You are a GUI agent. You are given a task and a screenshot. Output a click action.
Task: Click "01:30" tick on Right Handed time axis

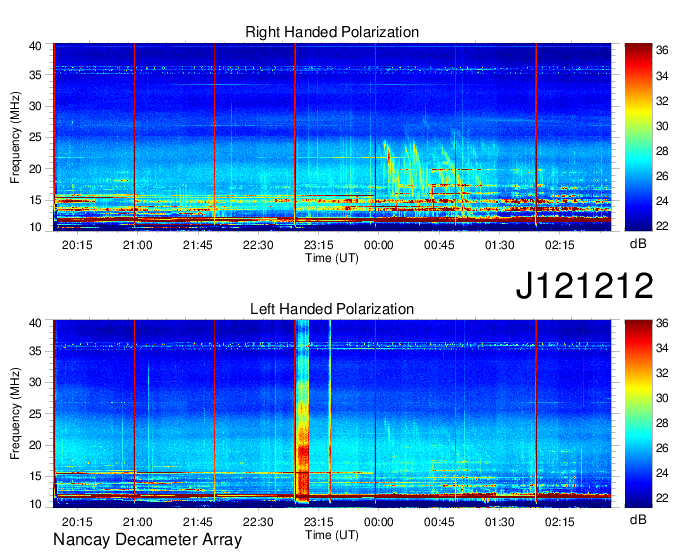pos(500,245)
